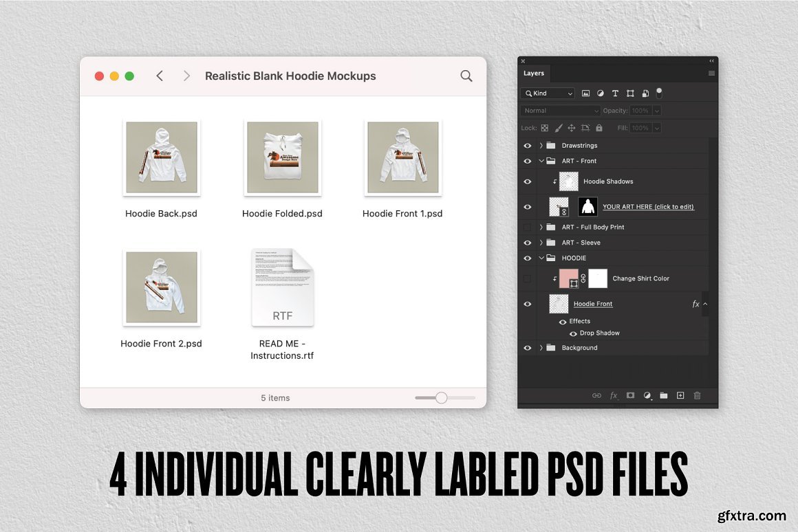Click the lock all padlock icon
This screenshot has width=798, height=532.
[x=598, y=128]
